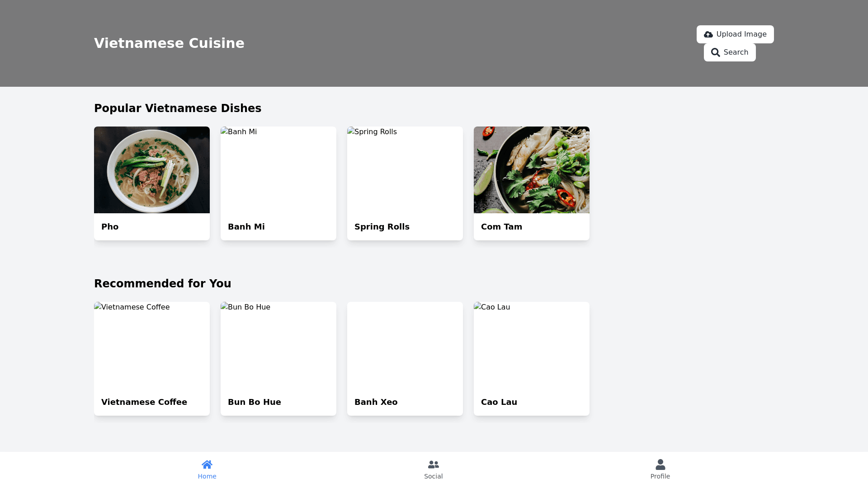Image resolution: width=868 pixels, height=488 pixels.
Task: Open the Vietnamese Coffee recommendation card
Action: tap(152, 359)
